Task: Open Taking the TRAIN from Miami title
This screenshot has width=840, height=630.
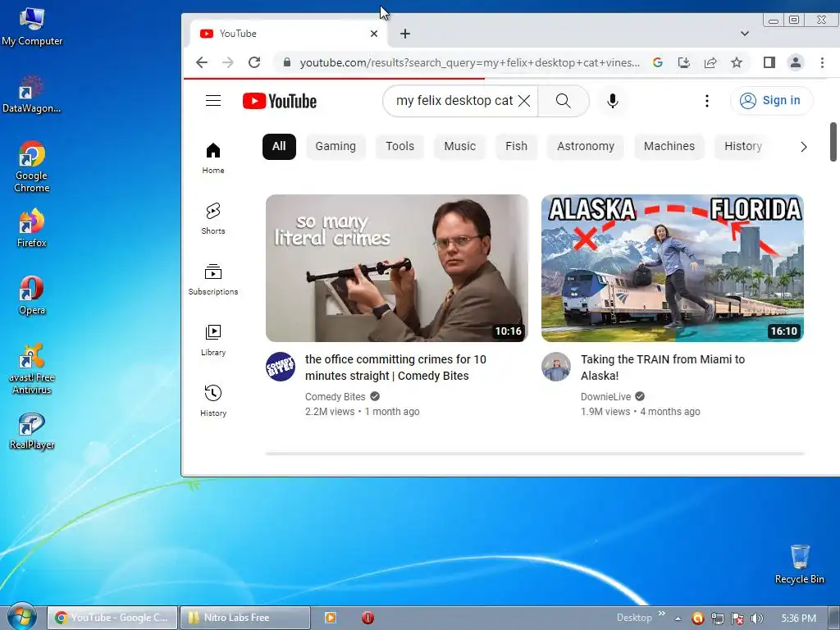Action: (663, 367)
